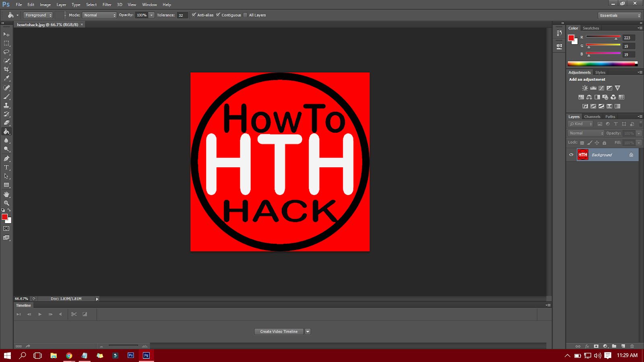Image resolution: width=644 pixels, height=362 pixels.
Task: Toggle lock transparent pixels
Action: 582,143
